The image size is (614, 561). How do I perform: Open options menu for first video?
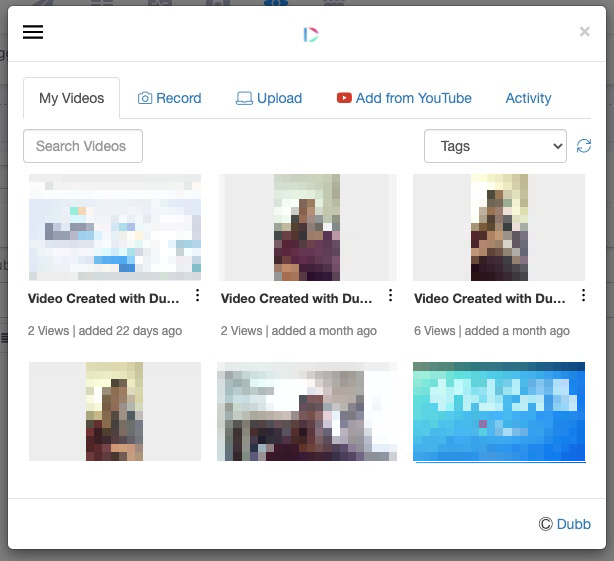click(197, 296)
